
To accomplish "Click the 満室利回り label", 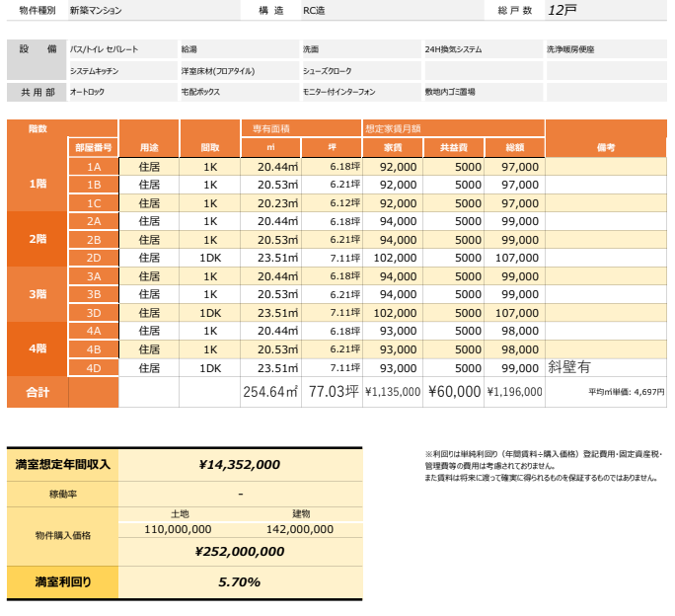I will coord(63,582).
